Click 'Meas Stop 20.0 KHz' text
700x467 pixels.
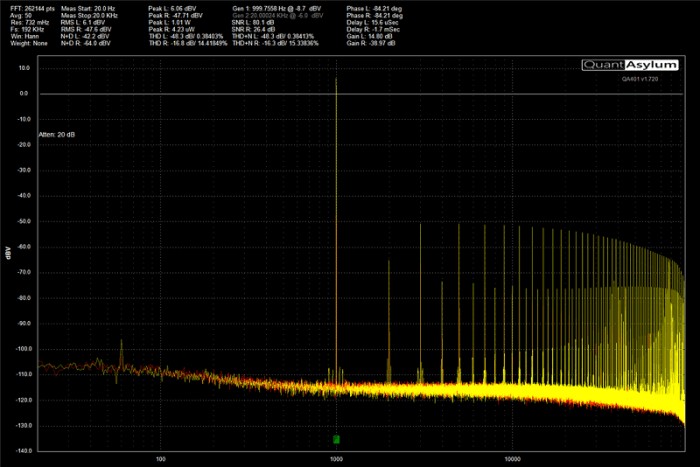(x=89, y=16)
